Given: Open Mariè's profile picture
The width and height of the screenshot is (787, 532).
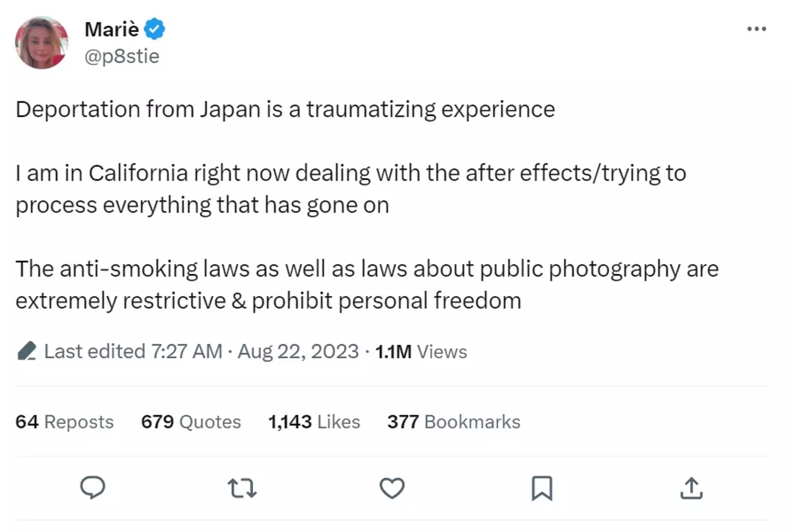Looking at the screenshot, I should tap(42, 43).
